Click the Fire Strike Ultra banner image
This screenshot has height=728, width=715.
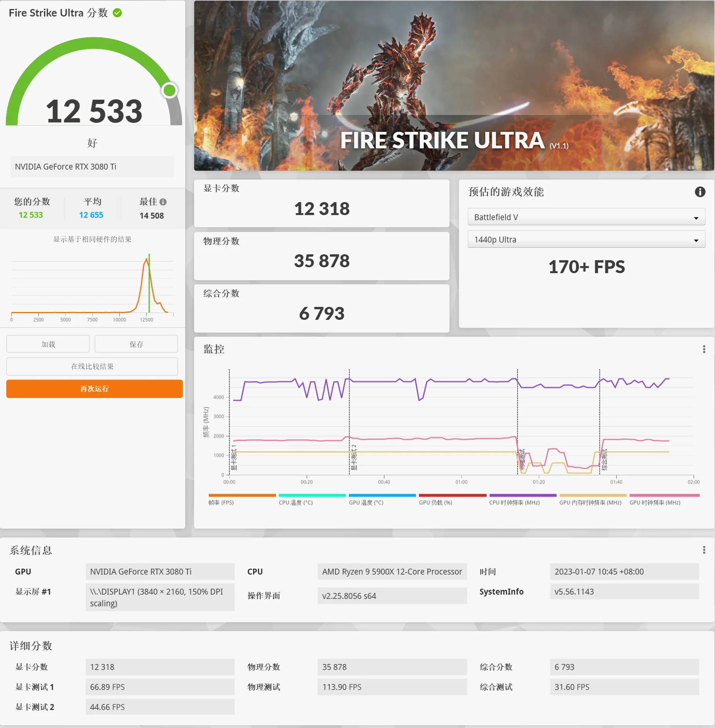coord(454,86)
